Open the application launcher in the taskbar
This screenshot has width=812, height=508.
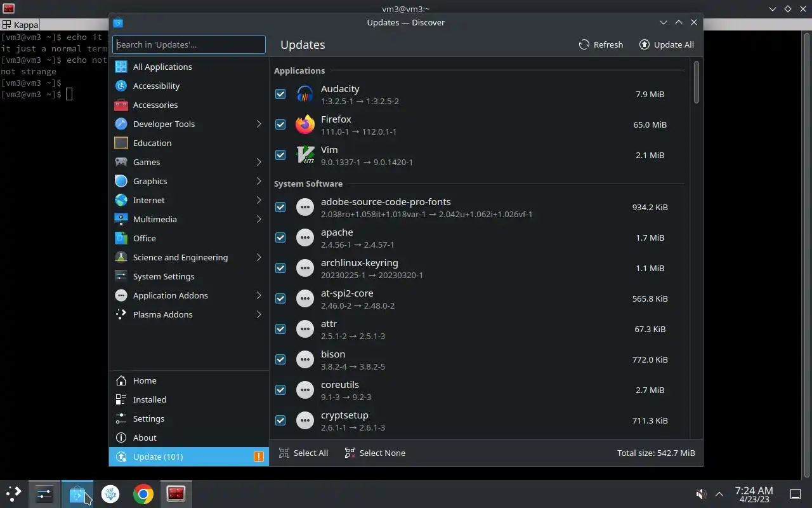click(14, 493)
